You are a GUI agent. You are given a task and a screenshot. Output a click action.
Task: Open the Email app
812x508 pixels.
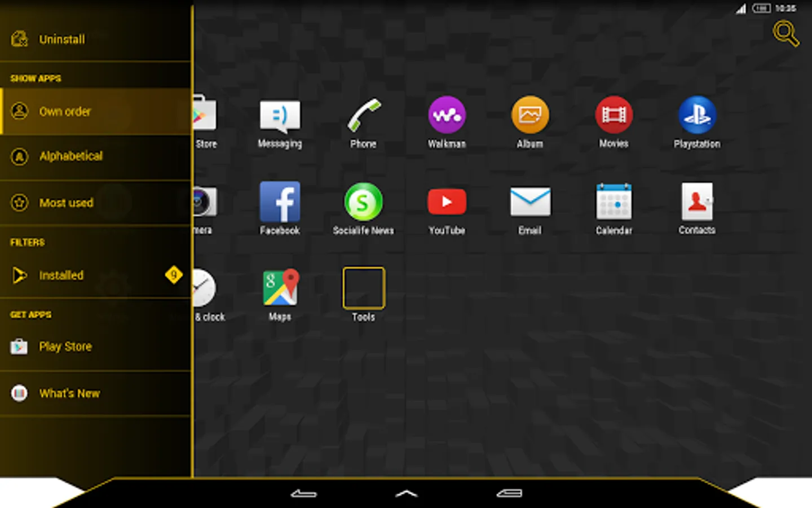click(530, 202)
